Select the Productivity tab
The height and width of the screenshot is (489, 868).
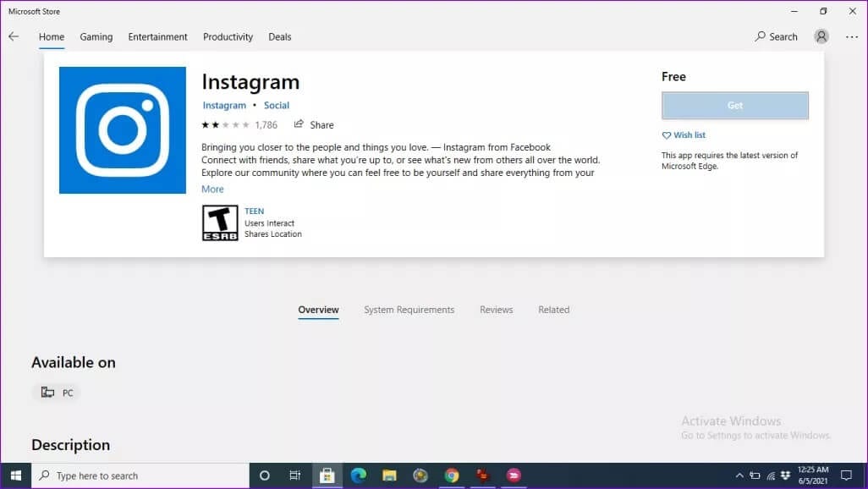click(228, 36)
